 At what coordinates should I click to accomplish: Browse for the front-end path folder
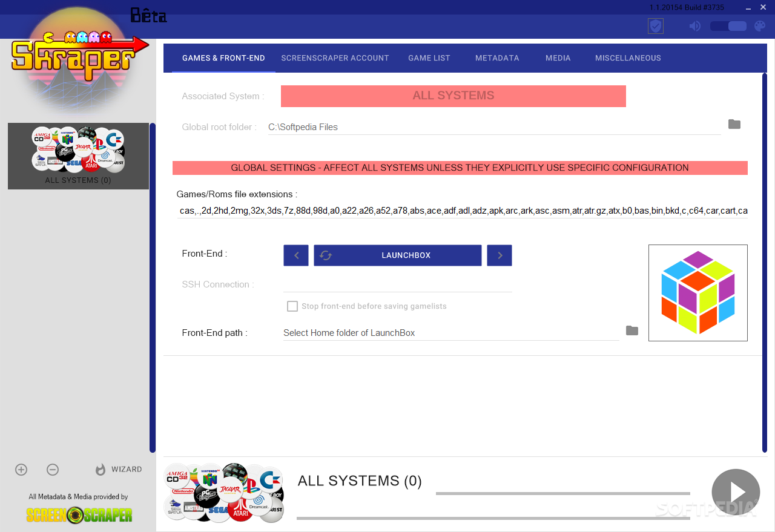point(632,330)
